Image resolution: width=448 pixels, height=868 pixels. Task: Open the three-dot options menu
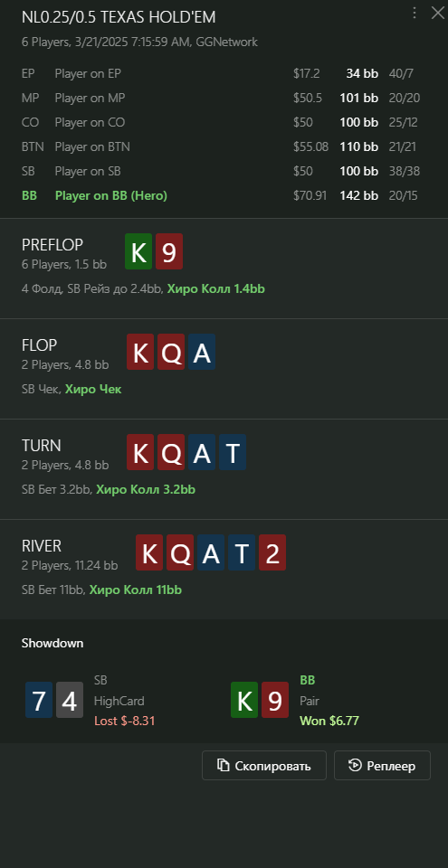point(415,14)
